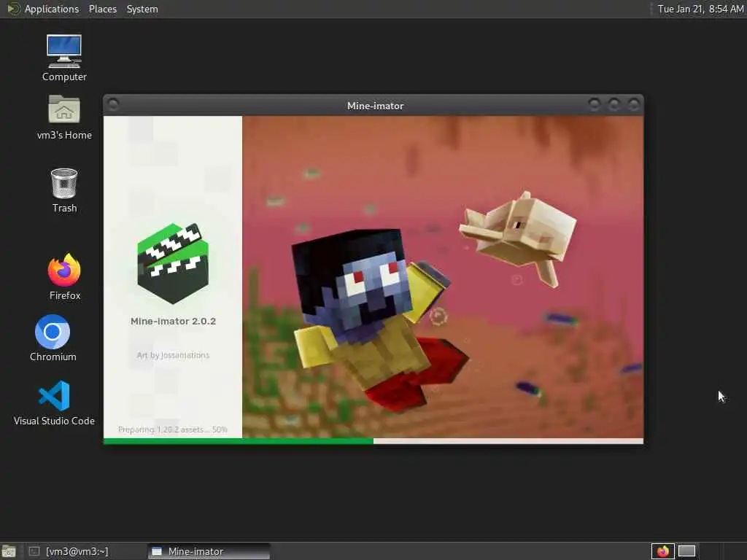Minimize the Mine-imator window
The width and height of the screenshot is (747, 560).
tap(594, 104)
